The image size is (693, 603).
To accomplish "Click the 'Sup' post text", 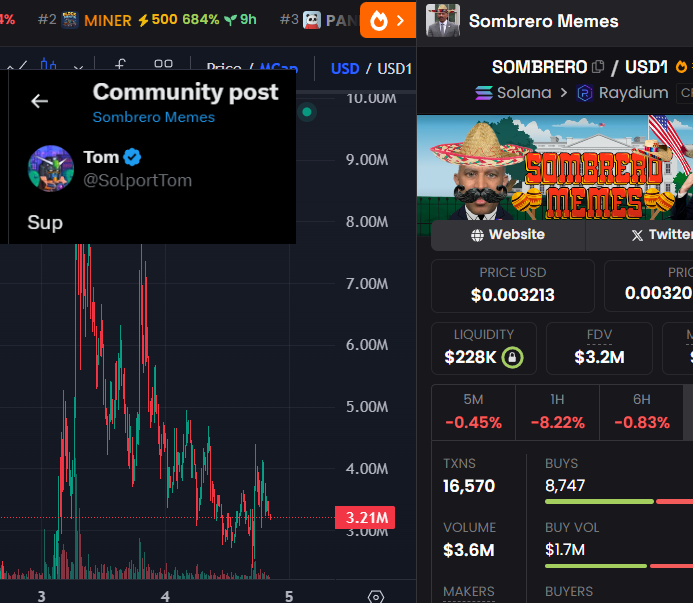I will point(45,222).
